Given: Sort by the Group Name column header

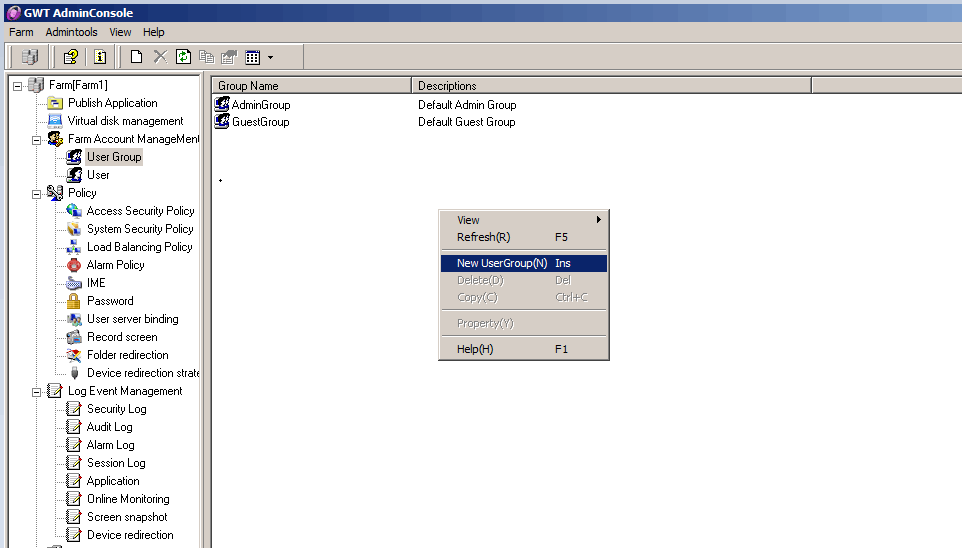Looking at the screenshot, I should coord(310,86).
